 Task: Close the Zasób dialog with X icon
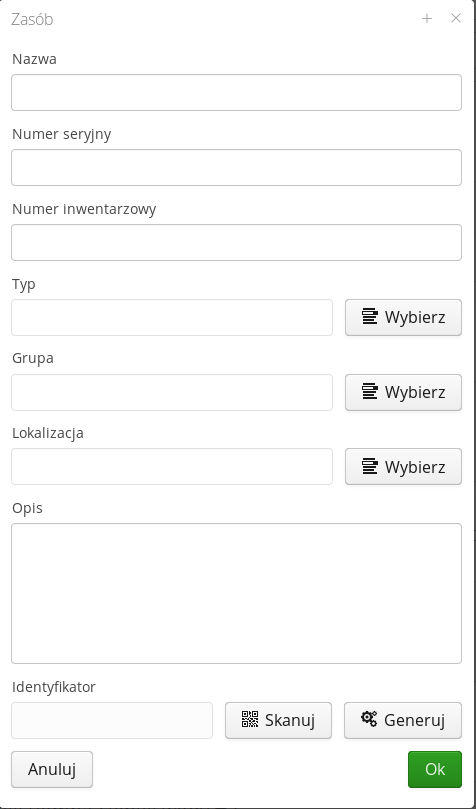(455, 18)
